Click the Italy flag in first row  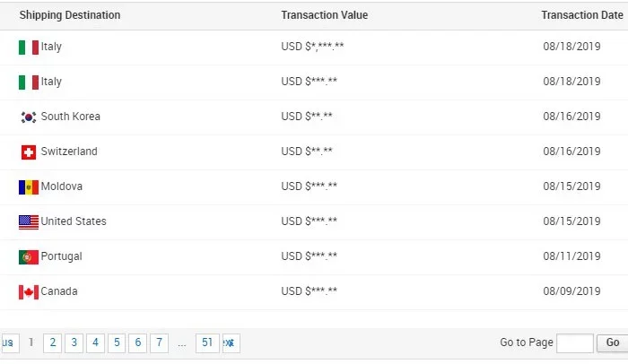(29, 48)
